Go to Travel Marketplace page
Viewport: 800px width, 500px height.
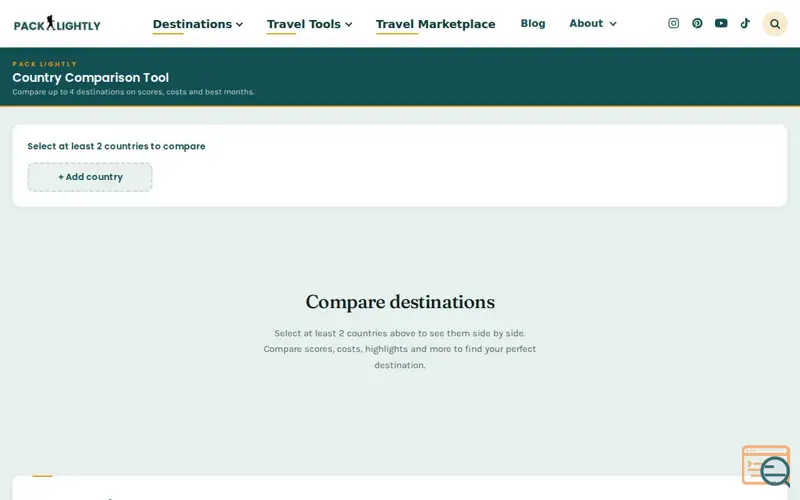pos(435,24)
